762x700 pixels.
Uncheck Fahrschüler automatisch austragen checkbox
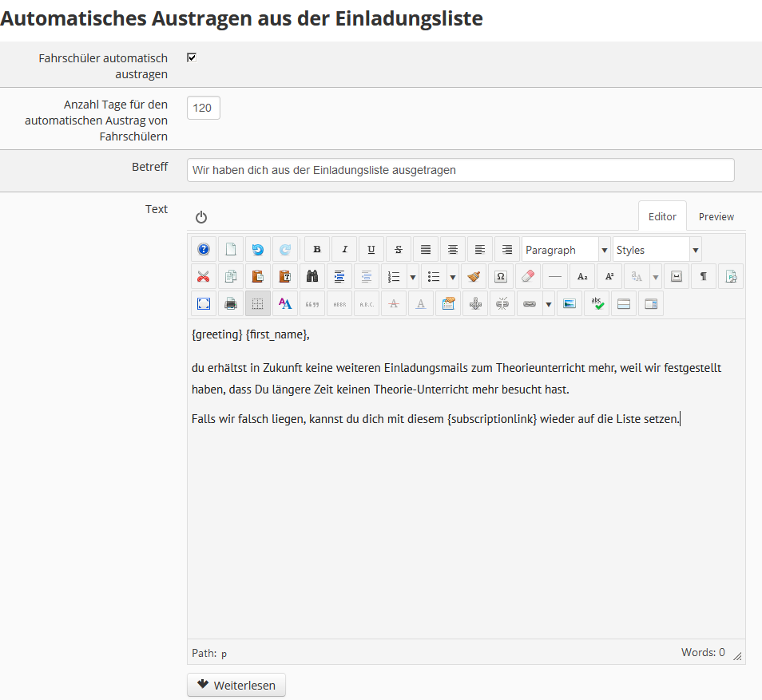192,57
